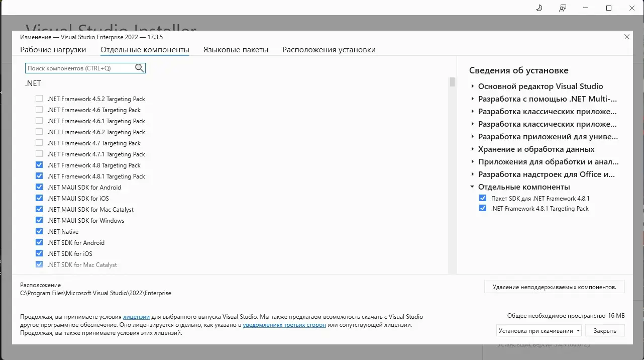Uncheck .NET Framework 4.8 Targeting Pack
The height and width of the screenshot is (360, 644).
[x=39, y=165]
